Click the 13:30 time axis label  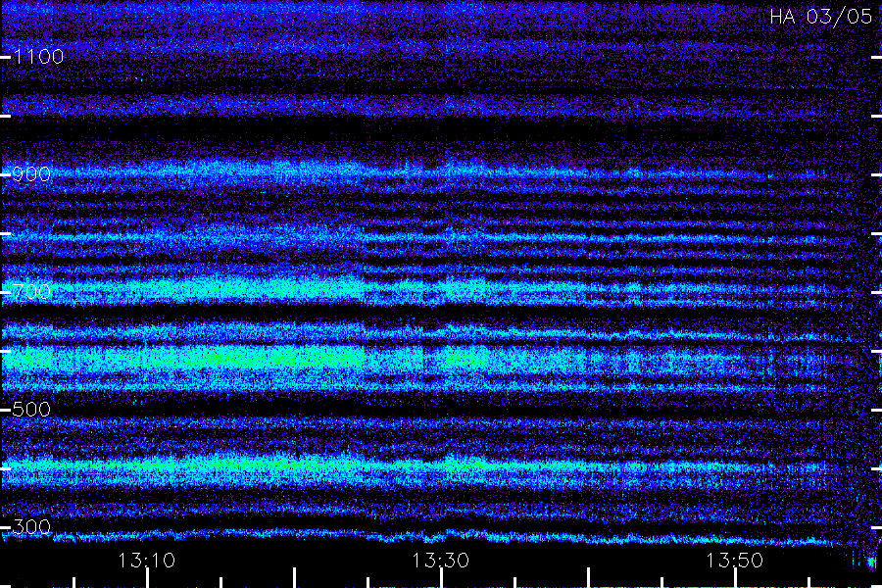click(x=440, y=561)
